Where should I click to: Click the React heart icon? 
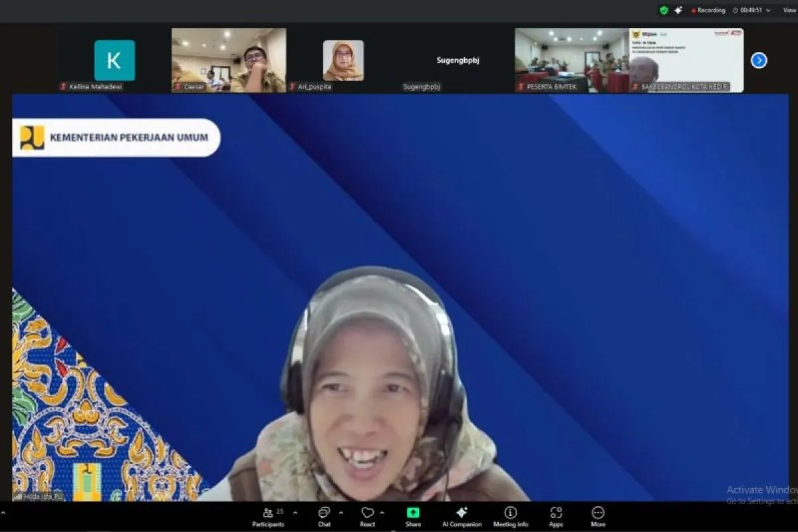click(367, 516)
